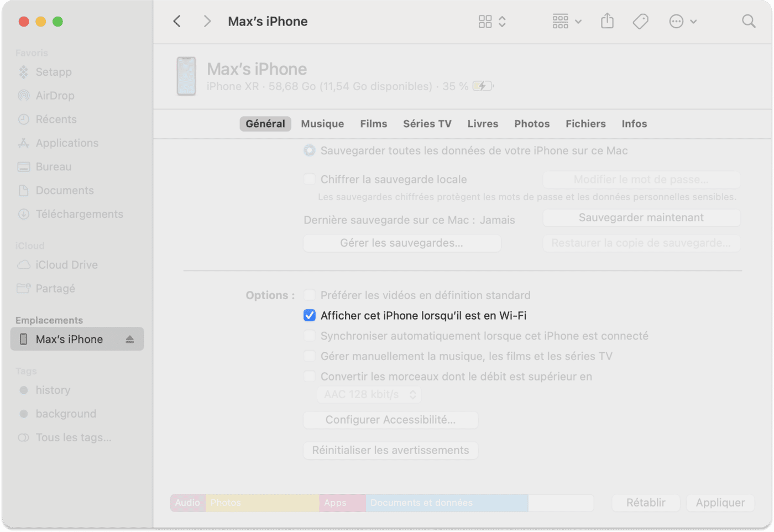The width and height of the screenshot is (774, 532).
Task: Click the Share toolbar icon
Action: [608, 21]
